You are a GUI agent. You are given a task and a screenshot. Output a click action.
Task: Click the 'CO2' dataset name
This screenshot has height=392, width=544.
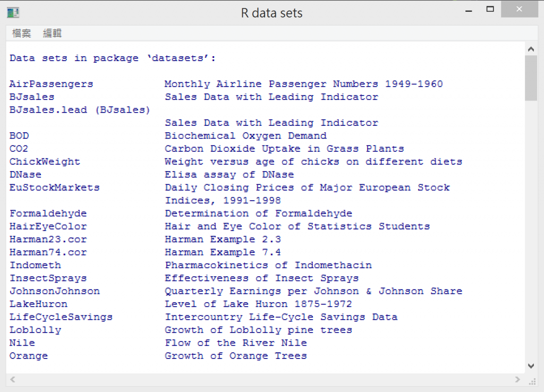19,149
